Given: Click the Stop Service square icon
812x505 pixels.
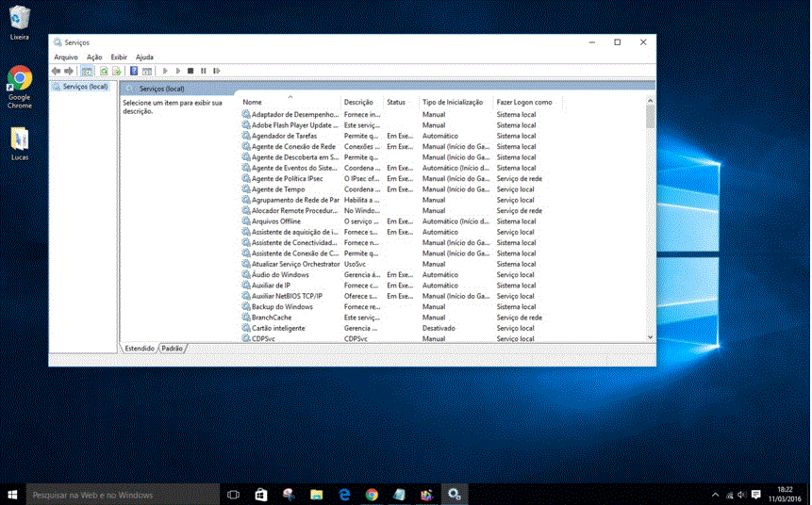Looking at the screenshot, I should coord(191,71).
